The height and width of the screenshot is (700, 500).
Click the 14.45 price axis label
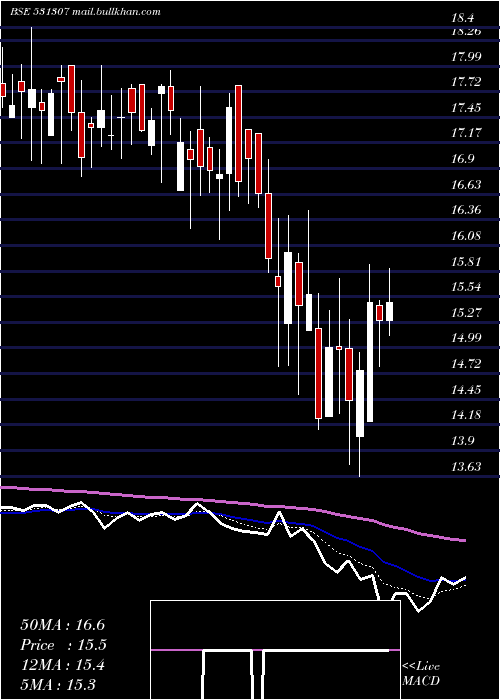pos(466,390)
